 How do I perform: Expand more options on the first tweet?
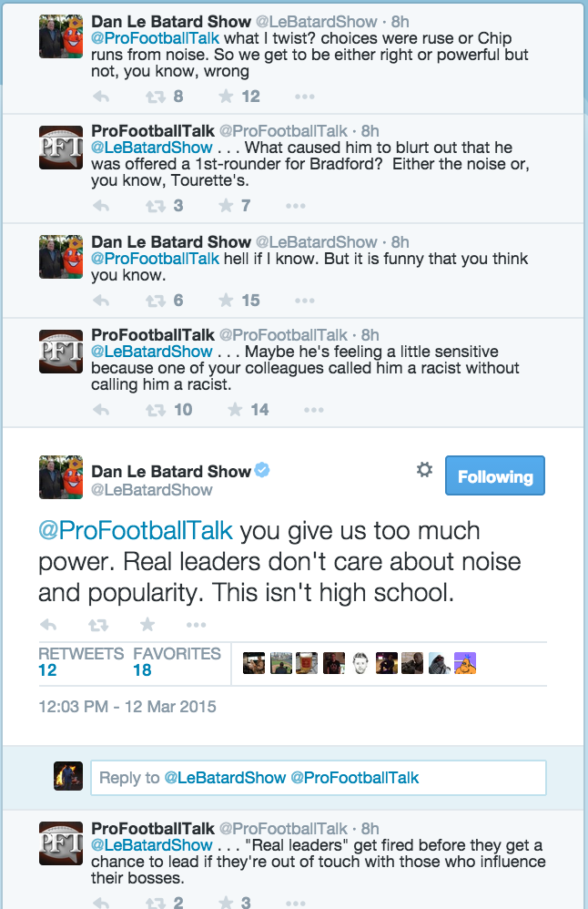click(x=304, y=97)
